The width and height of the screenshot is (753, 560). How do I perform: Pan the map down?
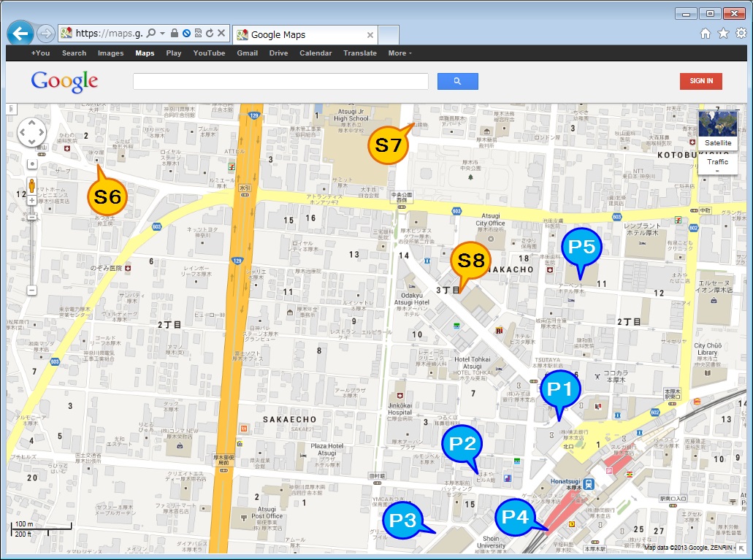coord(31,142)
